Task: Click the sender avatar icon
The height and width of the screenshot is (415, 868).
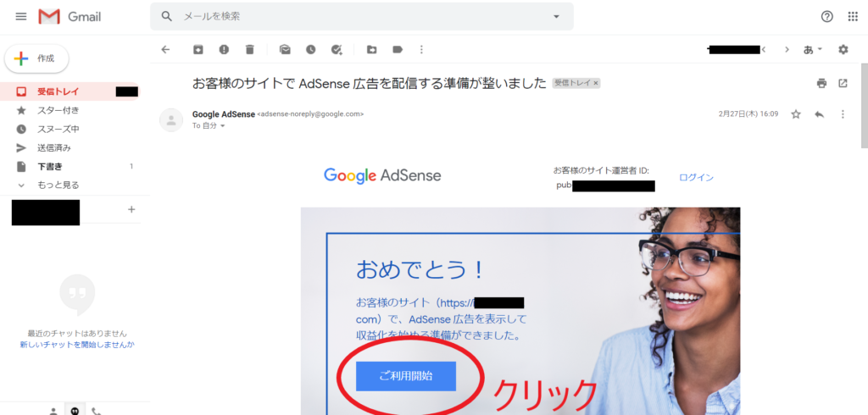Action: [x=171, y=120]
